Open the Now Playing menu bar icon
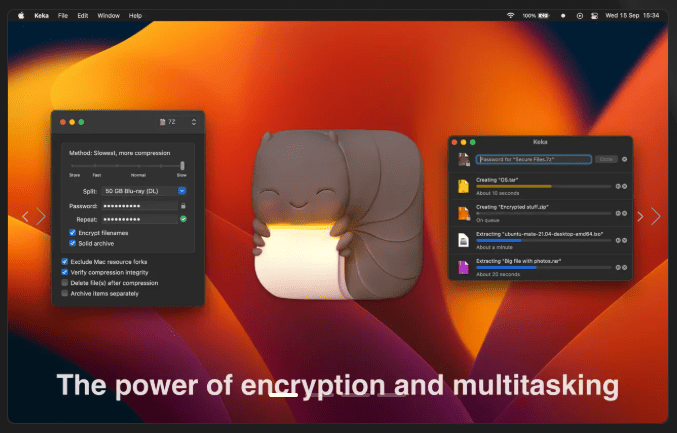This screenshot has width=677, height=433. (579, 16)
